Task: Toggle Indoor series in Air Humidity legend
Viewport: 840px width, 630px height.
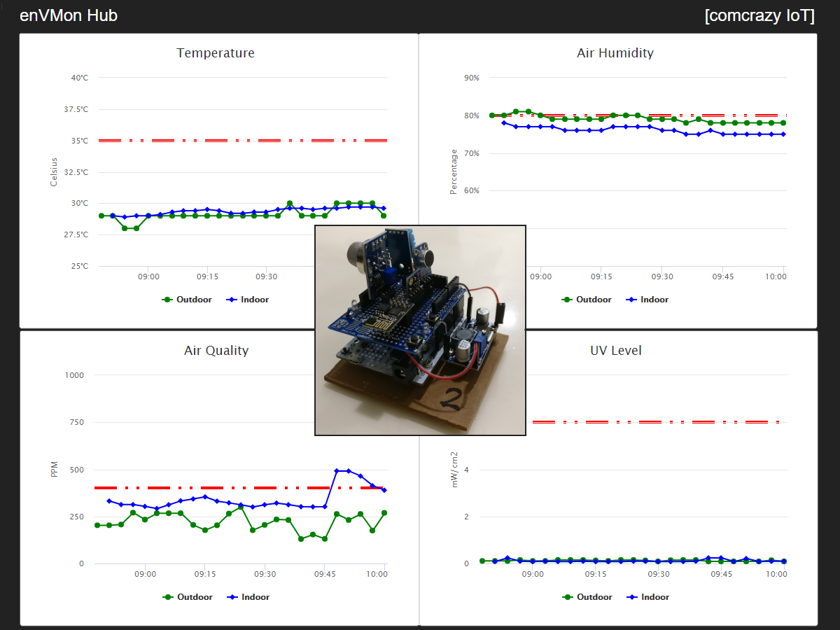Action: pos(647,300)
